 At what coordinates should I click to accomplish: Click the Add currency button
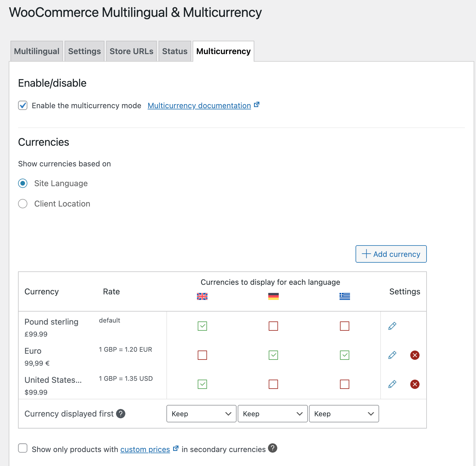tap(391, 254)
